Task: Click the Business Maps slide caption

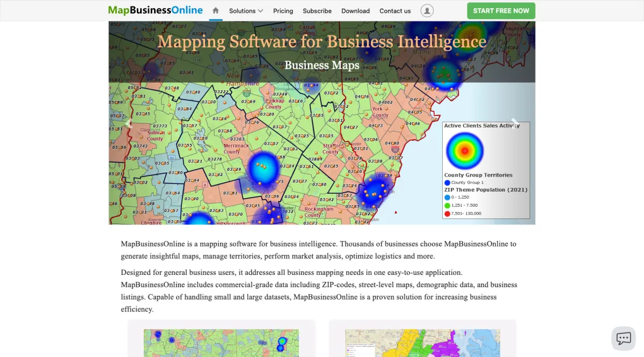Action: pyautogui.click(x=322, y=65)
